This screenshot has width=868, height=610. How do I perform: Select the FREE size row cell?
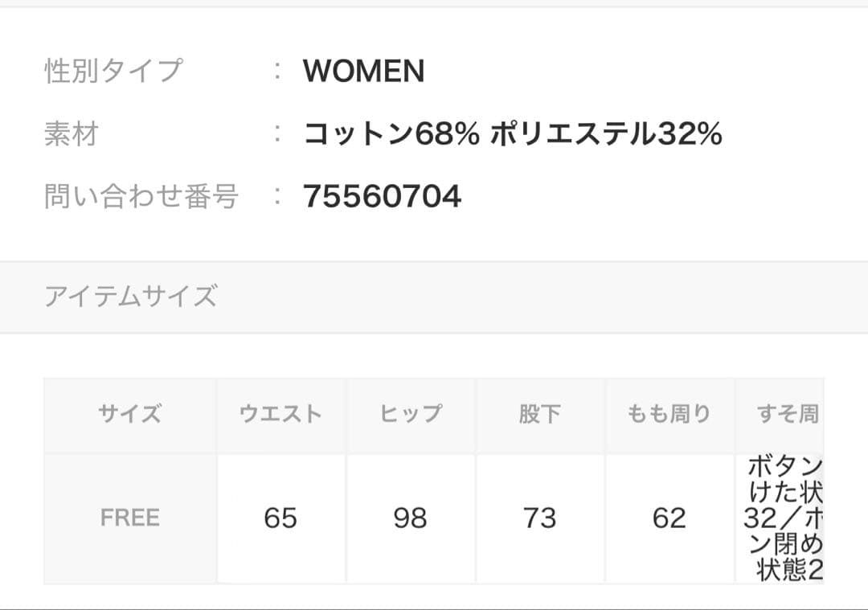(x=130, y=518)
